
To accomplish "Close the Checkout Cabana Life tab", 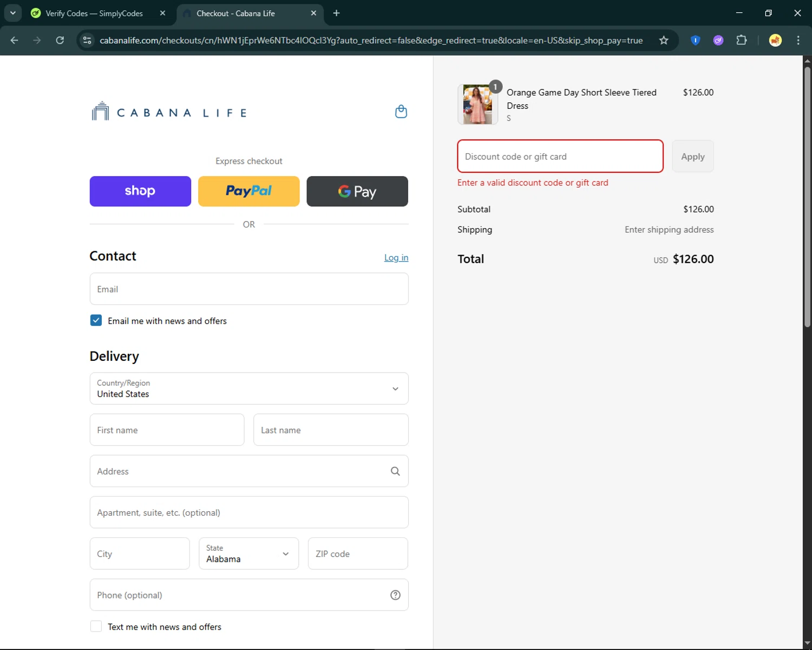I will tap(313, 13).
